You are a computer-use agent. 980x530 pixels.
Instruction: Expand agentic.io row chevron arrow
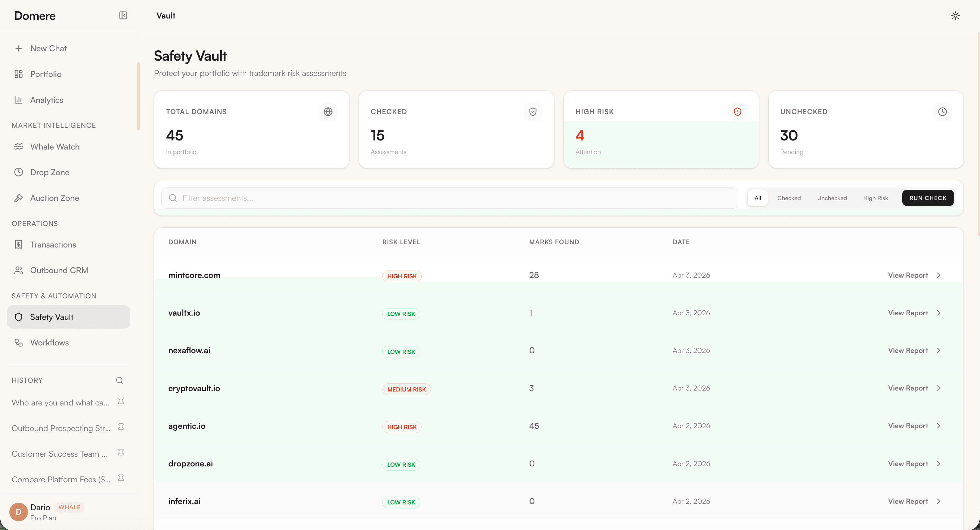939,426
